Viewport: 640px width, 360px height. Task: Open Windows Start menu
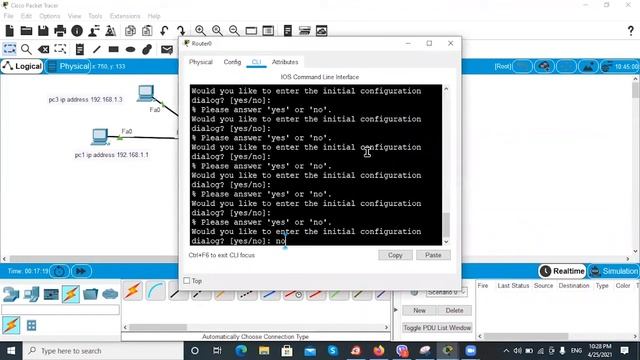pos(11,351)
